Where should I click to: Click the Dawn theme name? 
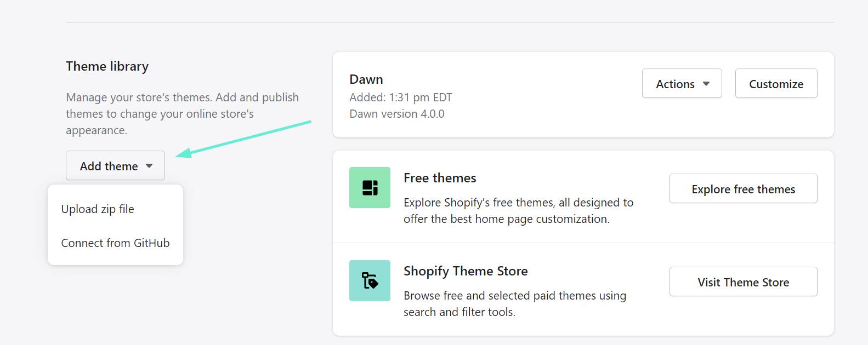click(x=366, y=79)
